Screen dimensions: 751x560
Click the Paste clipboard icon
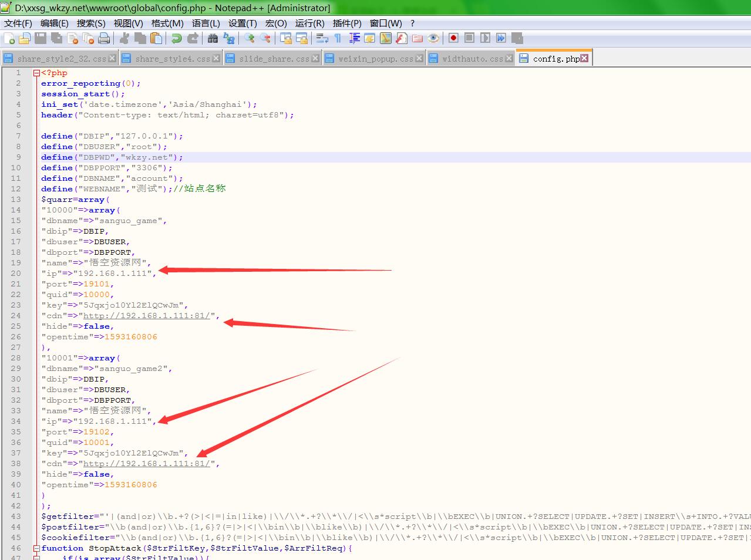point(156,39)
